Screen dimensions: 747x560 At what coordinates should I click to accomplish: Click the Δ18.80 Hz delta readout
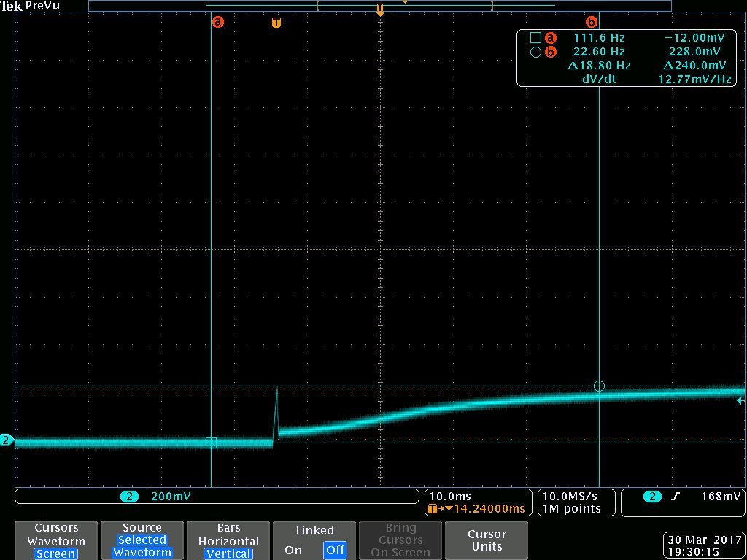click(600, 65)
